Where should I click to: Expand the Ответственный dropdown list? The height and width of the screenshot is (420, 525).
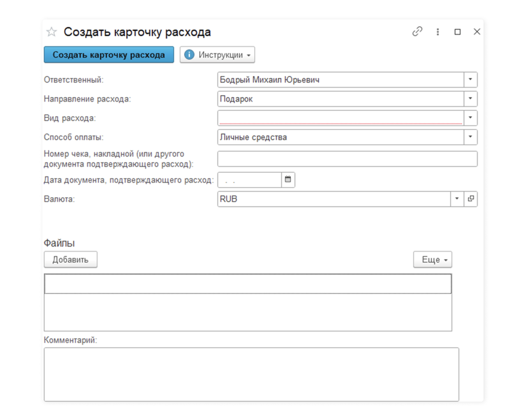pos(470,80)
